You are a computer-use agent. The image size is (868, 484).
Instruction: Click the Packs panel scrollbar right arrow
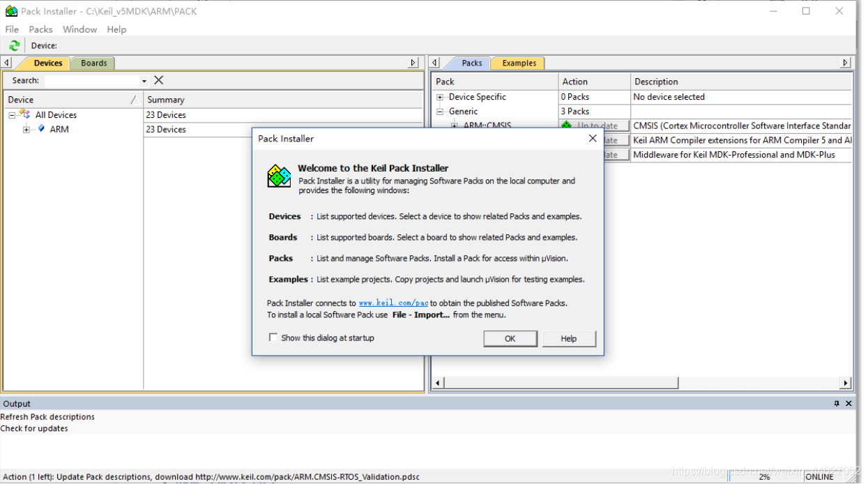tap(846, 383)
